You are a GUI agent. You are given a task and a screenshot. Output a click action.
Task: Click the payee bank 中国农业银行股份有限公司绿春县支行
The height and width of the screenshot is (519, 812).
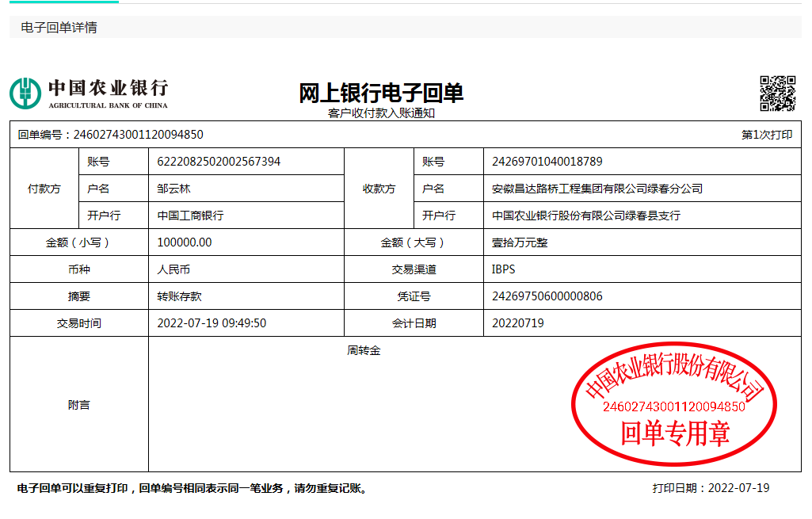tap(586, 216)
